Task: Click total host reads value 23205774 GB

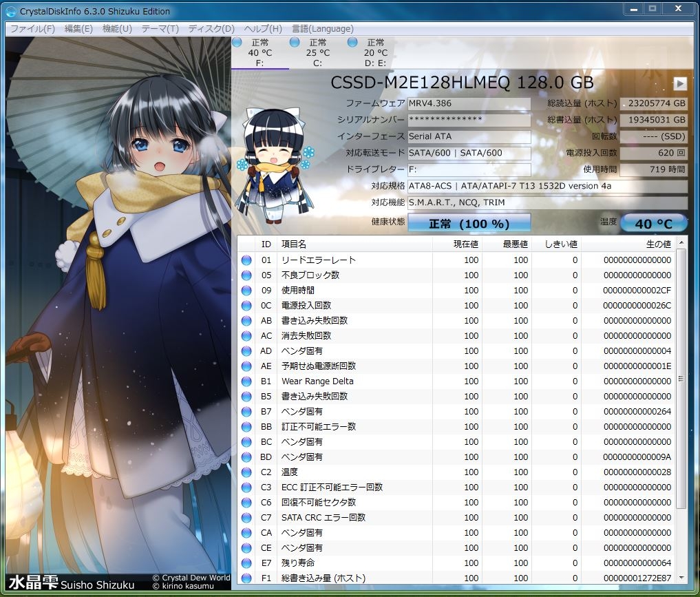Action: click(x=654, y=103)
